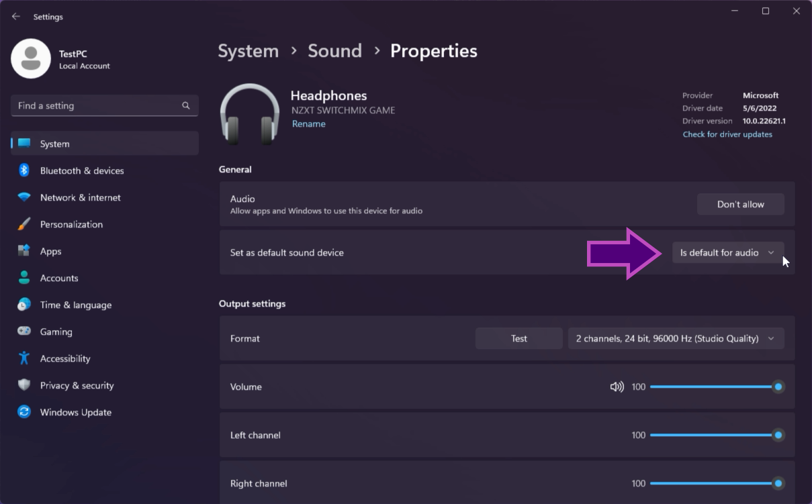Open the 'Is default for audio' dropdown
The image size is (812, 504).
pyautogui.click(x=728, y=252)
